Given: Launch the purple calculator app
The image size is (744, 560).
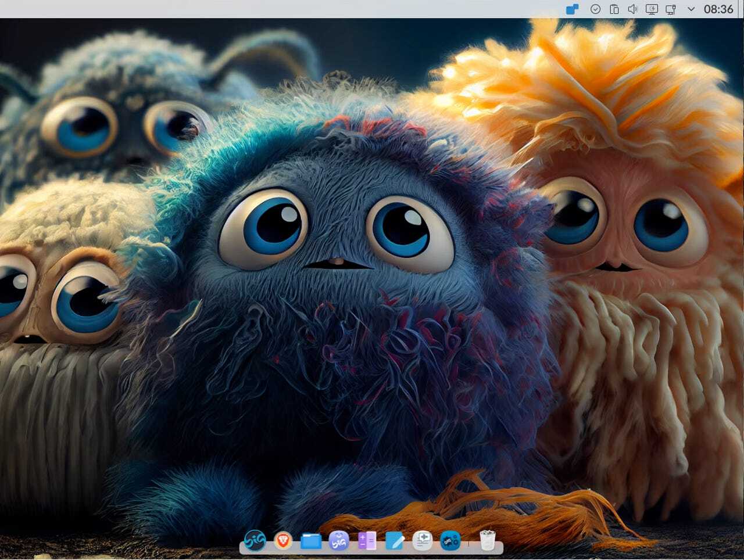Looking at the screenshot, I should click(x=367, y=541).
